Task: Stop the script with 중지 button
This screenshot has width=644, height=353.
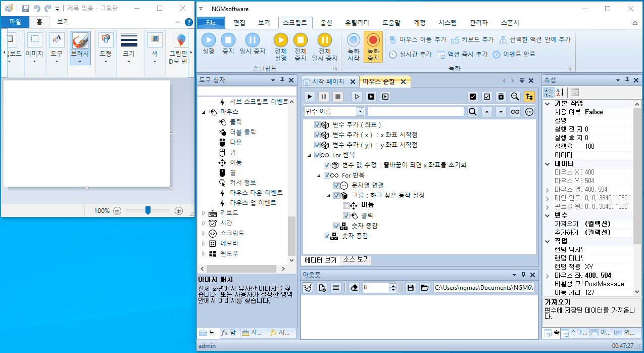Action: [x=228, y=43]
